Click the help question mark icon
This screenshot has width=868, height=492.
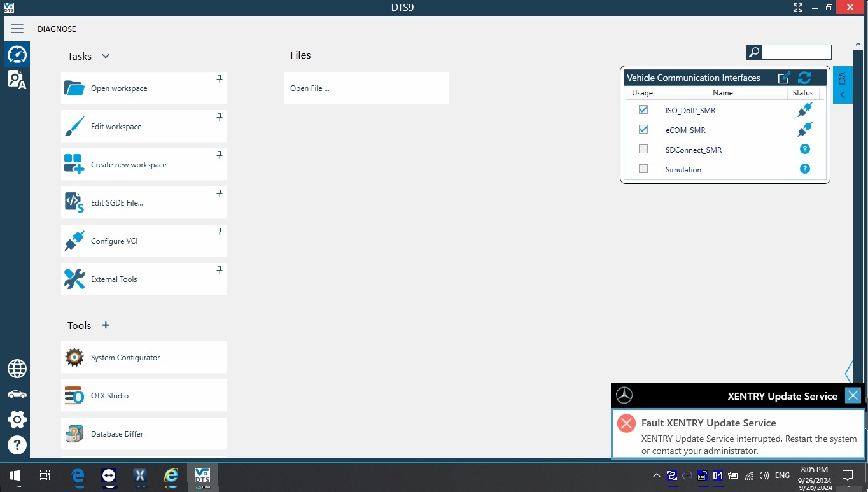(x=17, y=445)
